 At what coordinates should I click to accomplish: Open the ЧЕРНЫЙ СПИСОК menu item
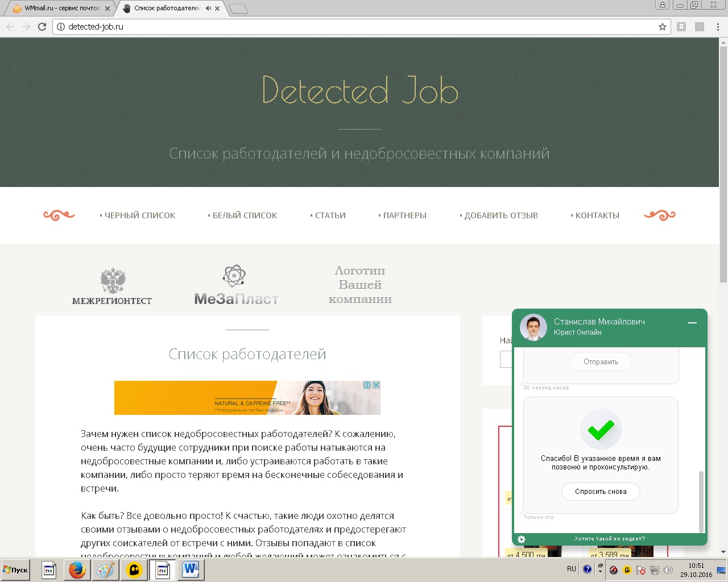(137, 215)
